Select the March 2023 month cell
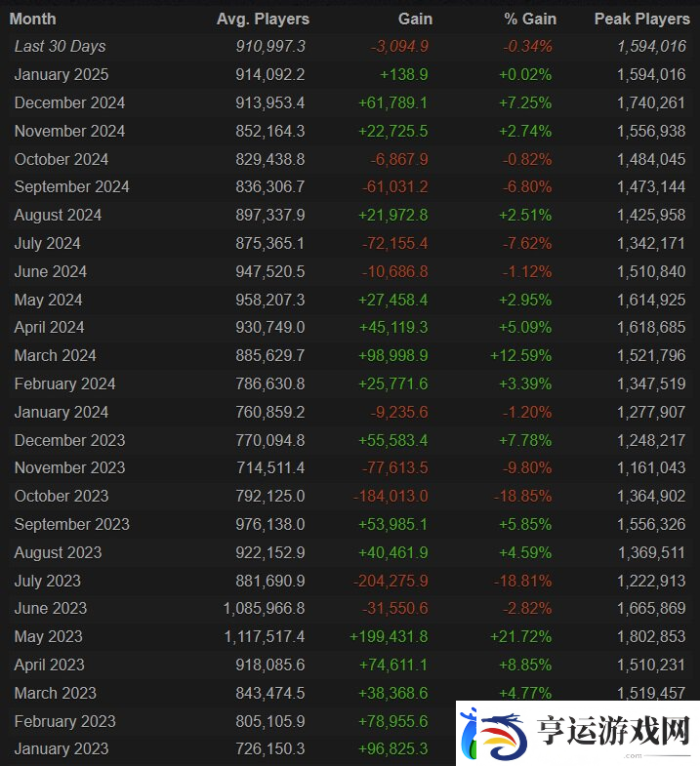Viewport: 700px width, 766px height. [56, 694]
